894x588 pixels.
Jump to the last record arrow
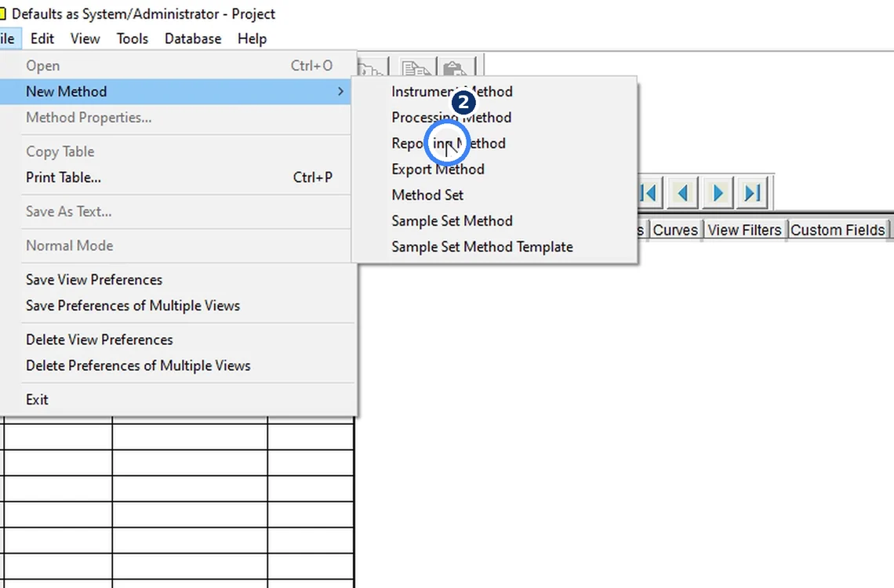753,193
